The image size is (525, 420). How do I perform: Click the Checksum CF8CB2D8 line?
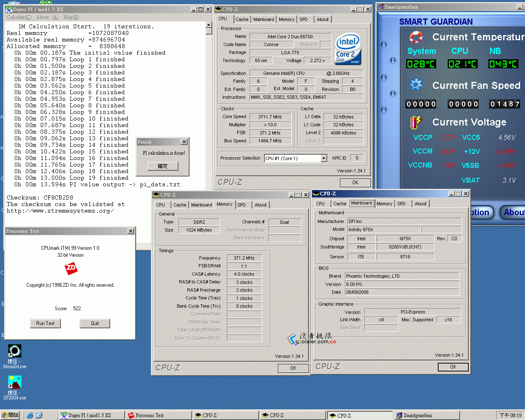pyautogui.click(x=40, y=198)
